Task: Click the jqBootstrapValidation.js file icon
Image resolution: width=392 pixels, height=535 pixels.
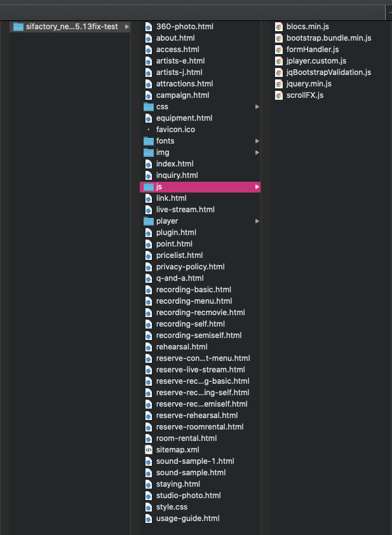Action: 279,72
